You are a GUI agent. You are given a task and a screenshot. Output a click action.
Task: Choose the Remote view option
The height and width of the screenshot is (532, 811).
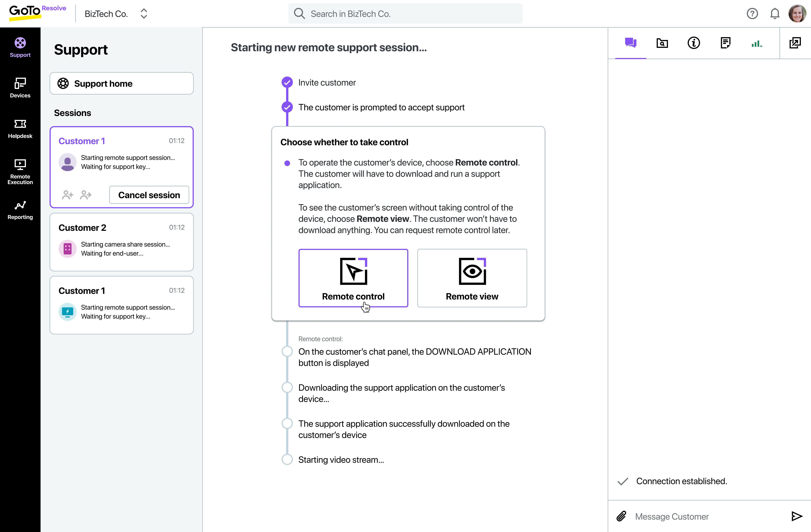click(472, 278)
